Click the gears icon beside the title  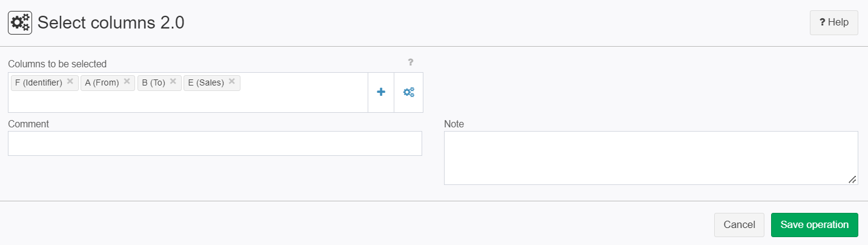[x=20, y=23]
